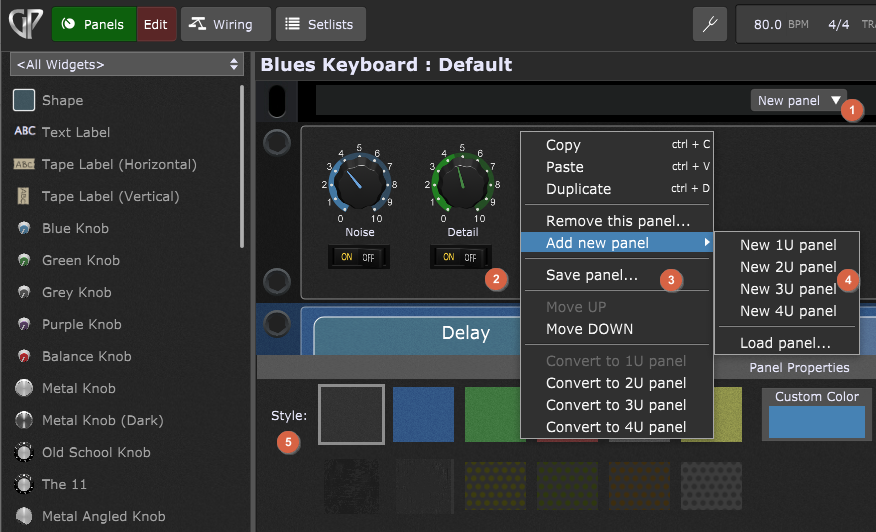Select the Text Label ABC icon
The height and width of the screenshot is (532, 876).
click(24, 132)
